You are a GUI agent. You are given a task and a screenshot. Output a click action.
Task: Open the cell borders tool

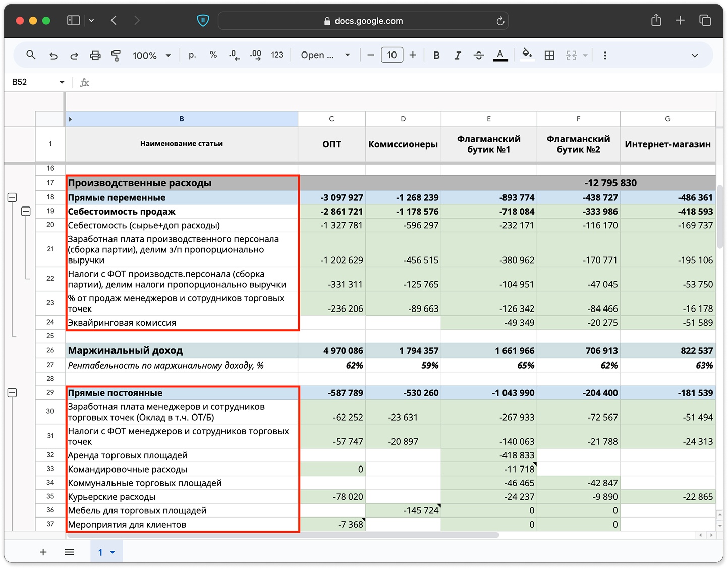pyautogui.click(x=549, y=56)
